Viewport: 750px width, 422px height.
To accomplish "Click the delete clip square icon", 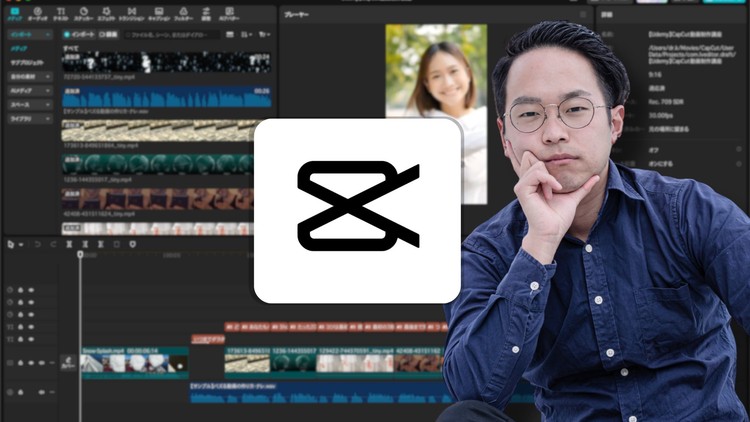I will point(116,244).
